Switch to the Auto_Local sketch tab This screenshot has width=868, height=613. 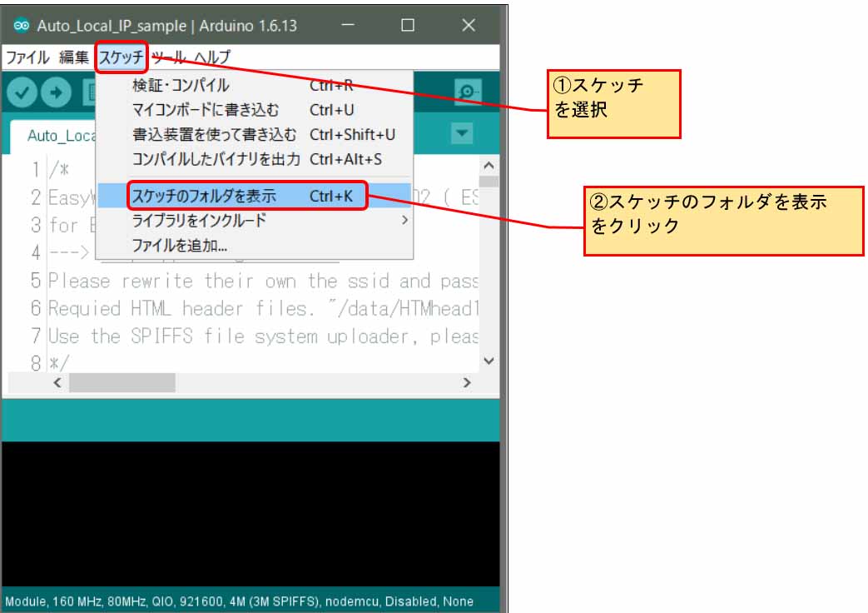[x=54, y=136]
